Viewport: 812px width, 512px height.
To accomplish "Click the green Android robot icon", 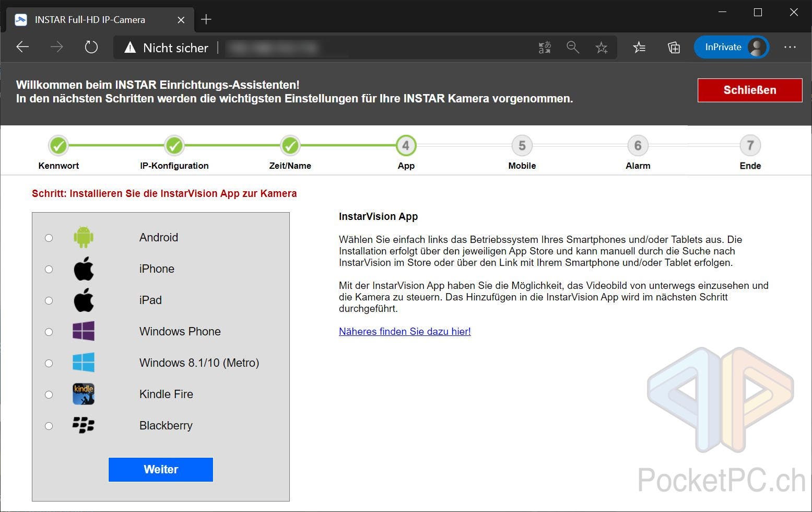I will click(x=84, y=237).
